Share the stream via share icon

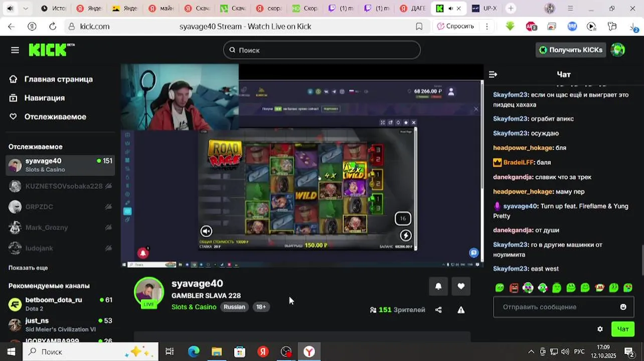438,310
